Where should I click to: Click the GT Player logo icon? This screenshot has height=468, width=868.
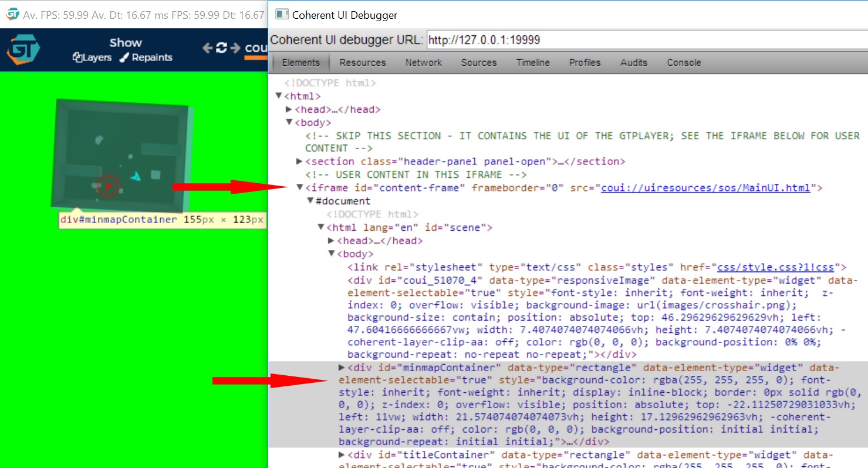23,50
